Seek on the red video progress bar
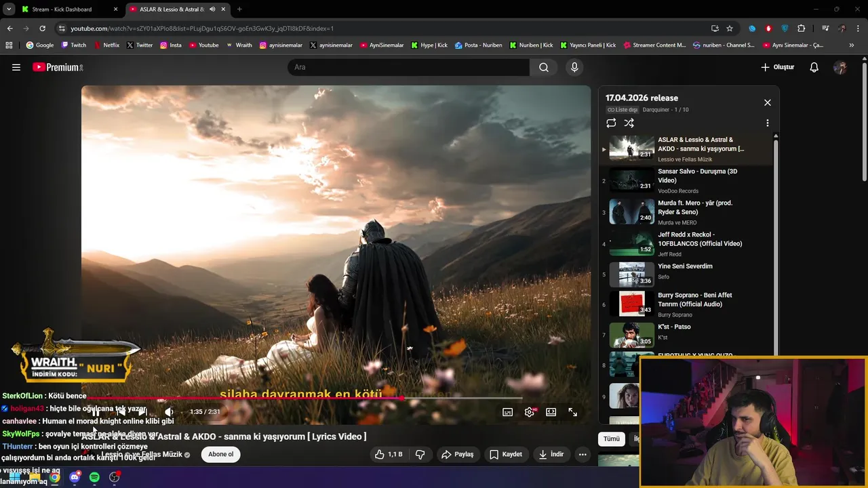868x488 pixels. pyautogui.click(x=305, y=398)
